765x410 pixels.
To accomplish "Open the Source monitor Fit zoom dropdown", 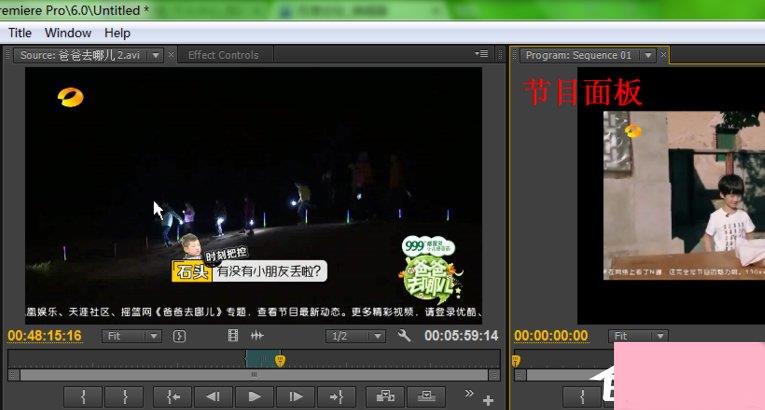I will click(x=131, y=336).
